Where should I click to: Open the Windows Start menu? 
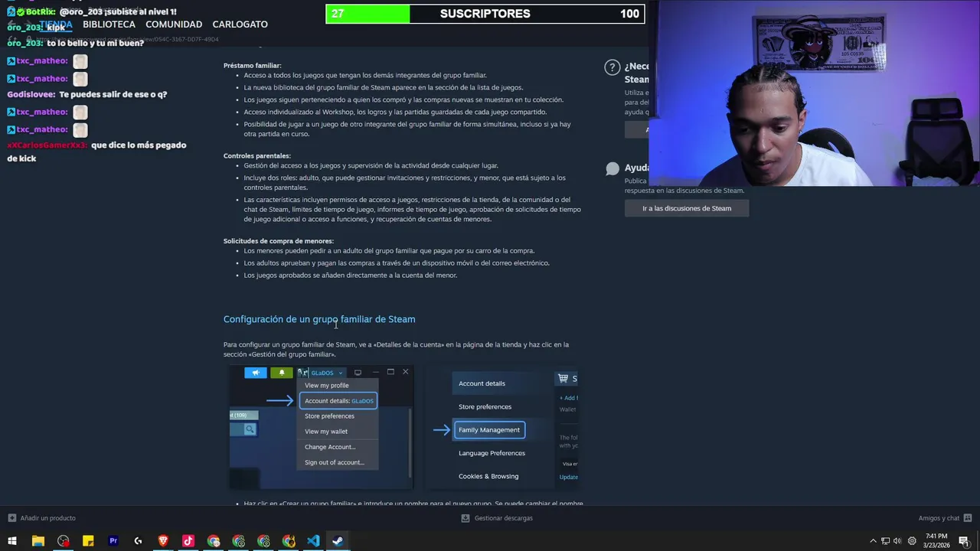(12, 541)
